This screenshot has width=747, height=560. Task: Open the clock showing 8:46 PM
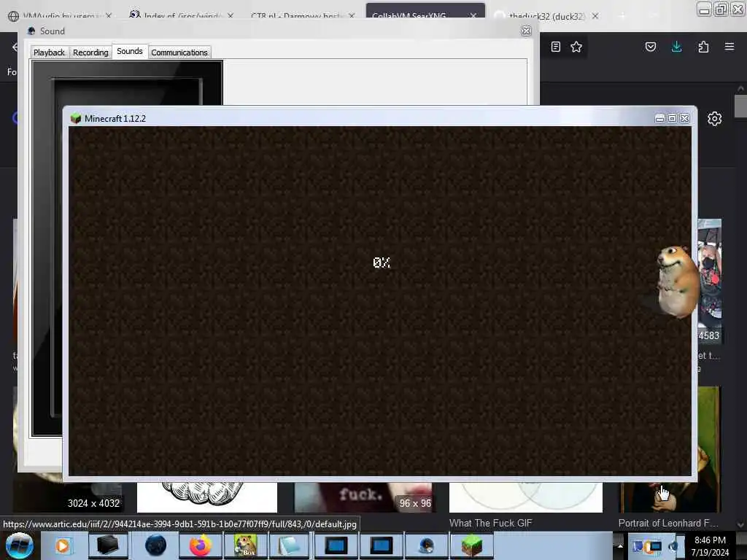pos(710,546)
